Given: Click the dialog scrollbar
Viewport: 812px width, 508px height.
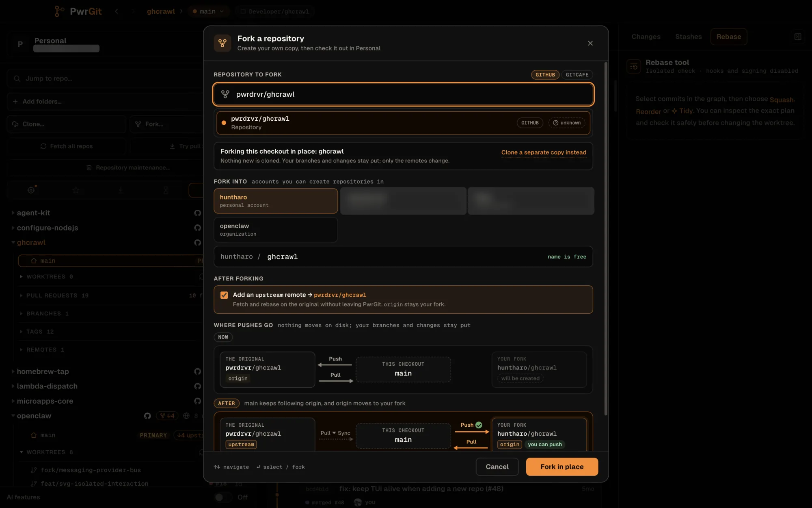Looking at the screenshot, I should (x=606, y=238).
